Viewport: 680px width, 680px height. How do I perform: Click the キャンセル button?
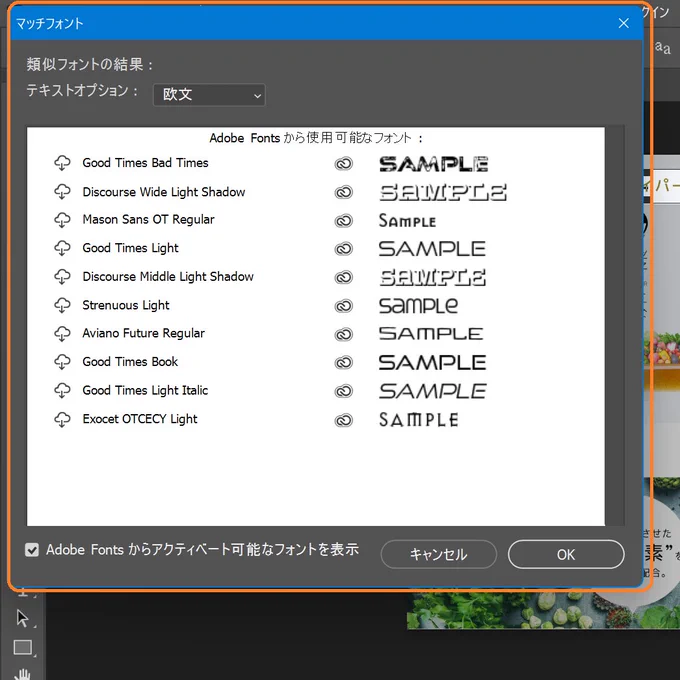point(438,554)
